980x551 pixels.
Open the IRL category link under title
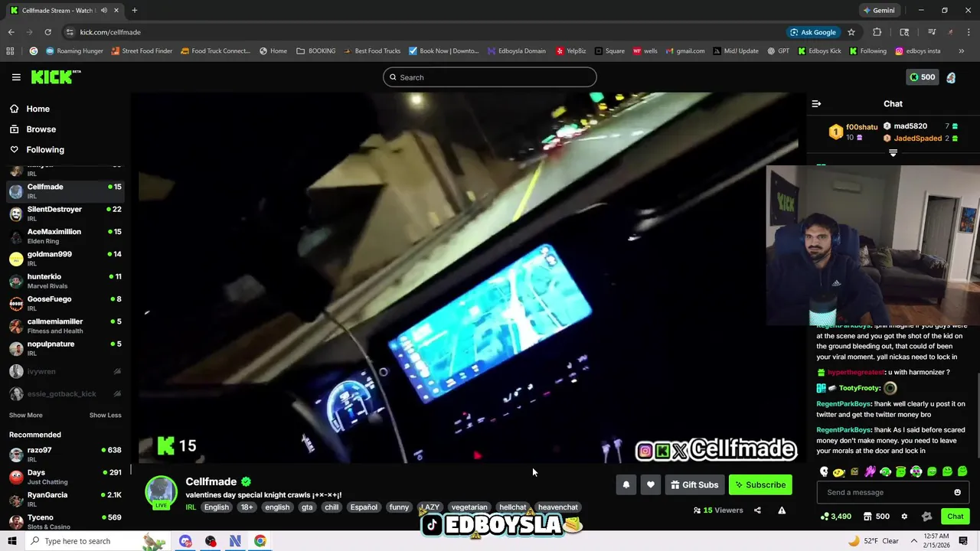point(191,507)
